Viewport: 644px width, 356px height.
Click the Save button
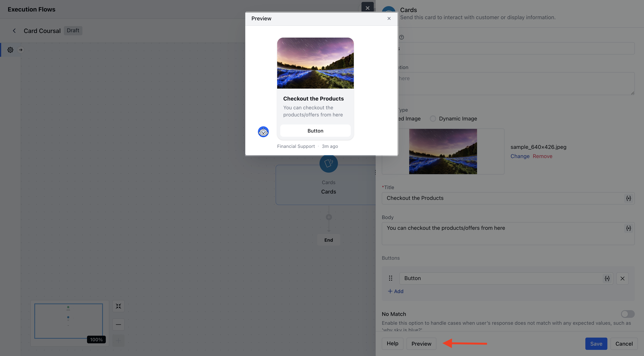click(596, 344)
